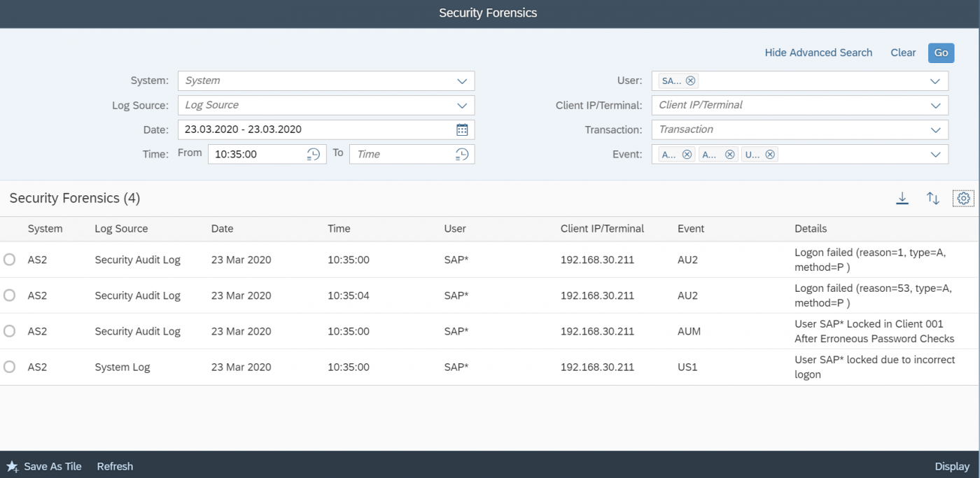Download the Security Forensics table results
The image size is (980, 478).
902,198
